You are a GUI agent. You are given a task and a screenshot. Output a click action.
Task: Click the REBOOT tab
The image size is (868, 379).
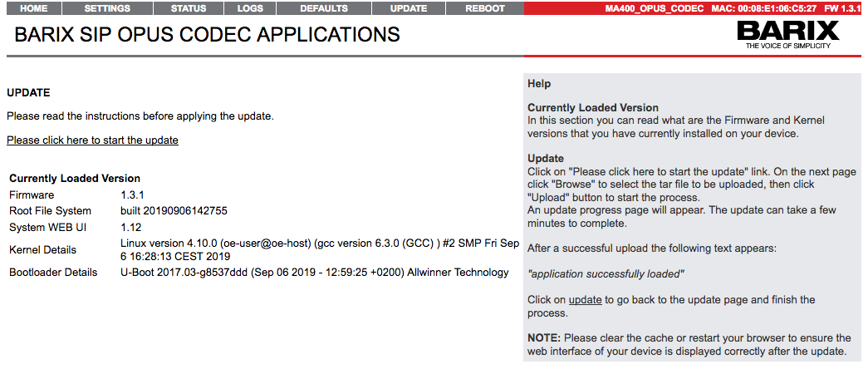coord(485,8)
